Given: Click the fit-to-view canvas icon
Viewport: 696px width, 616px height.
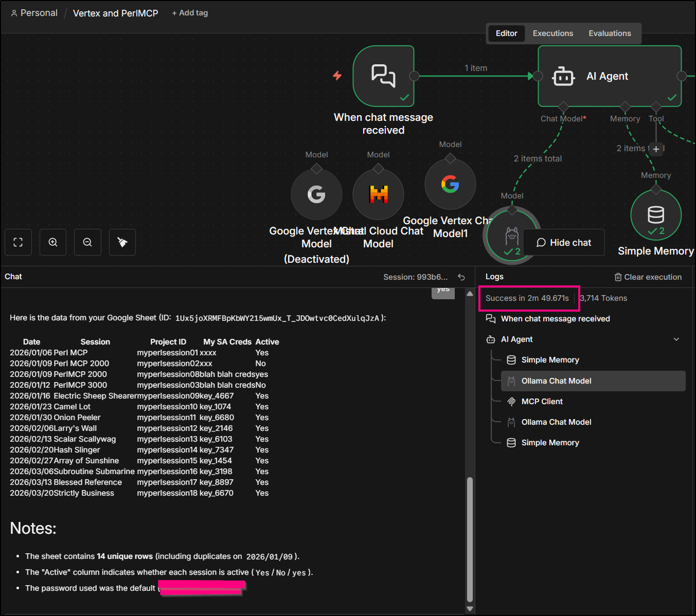Looking at the screenshot, I should pos(18,242).
